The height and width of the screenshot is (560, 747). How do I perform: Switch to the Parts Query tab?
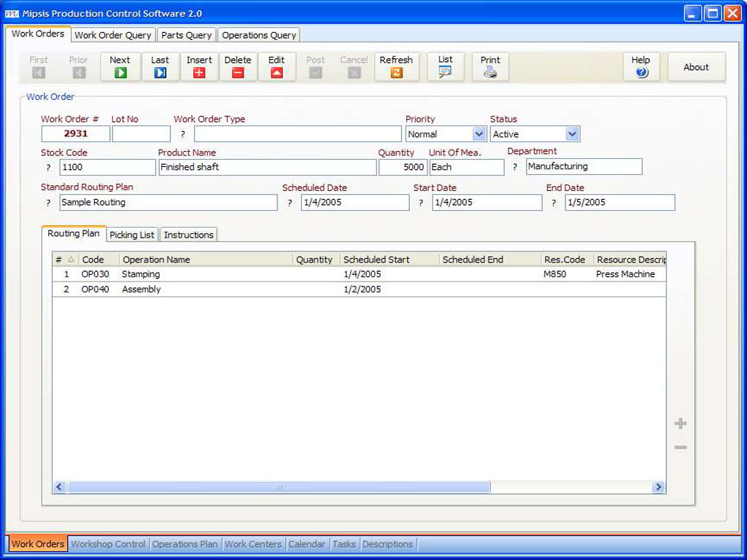[x=186, y=35]
